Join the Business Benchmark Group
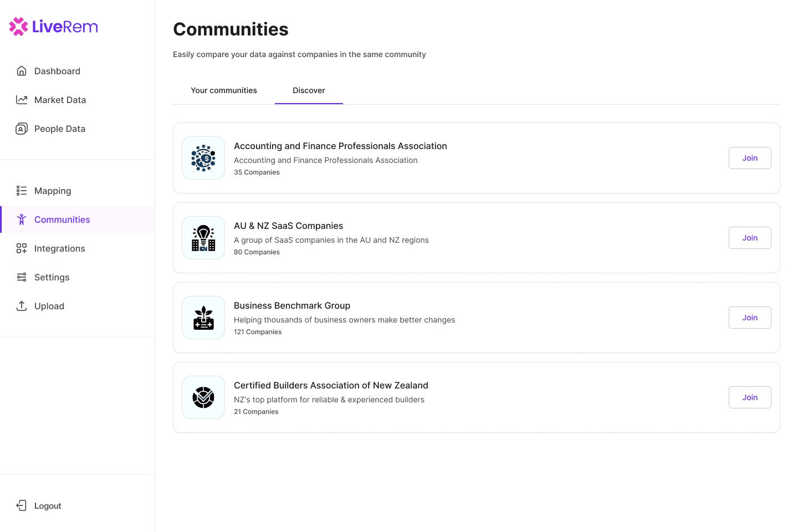The height and width of the screenshot is (532, 798). (750, 318)
